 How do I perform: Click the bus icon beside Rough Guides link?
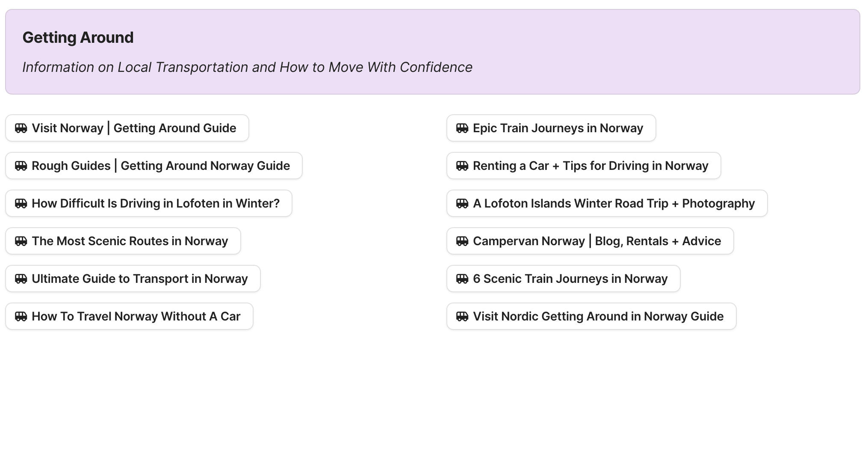(x=21, y=166)
